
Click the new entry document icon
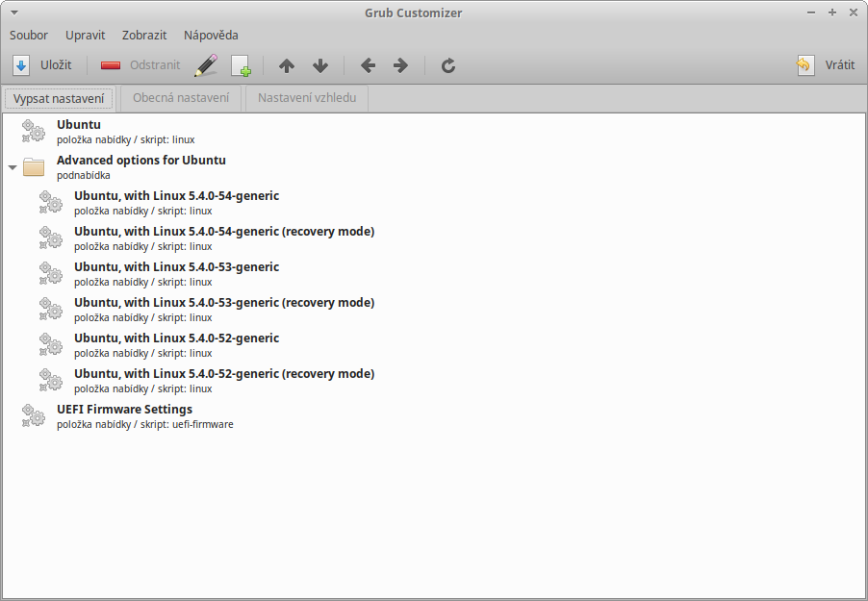click(x=241, y=65)
